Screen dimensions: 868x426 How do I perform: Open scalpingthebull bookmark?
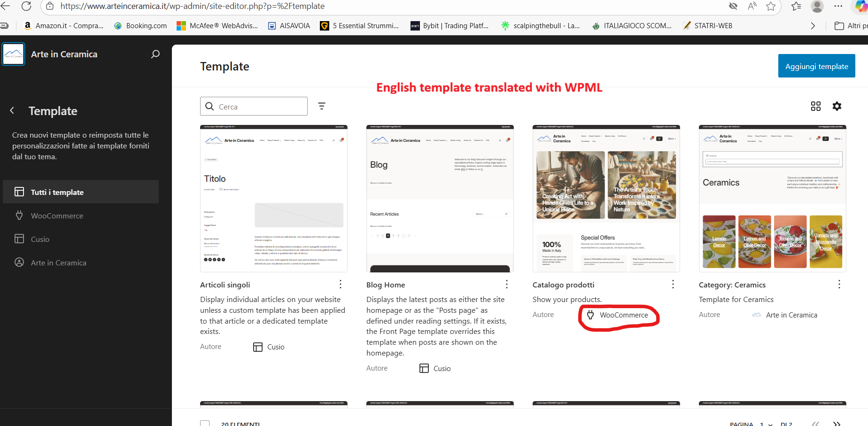[x=540, y=26]
